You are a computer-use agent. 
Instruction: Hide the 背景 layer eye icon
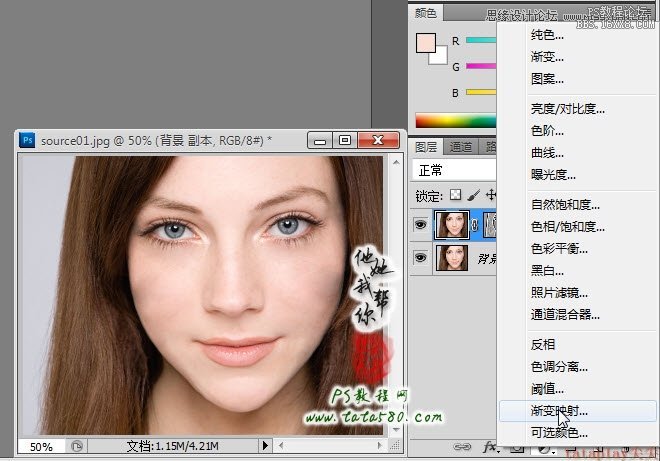pos(420,257)
